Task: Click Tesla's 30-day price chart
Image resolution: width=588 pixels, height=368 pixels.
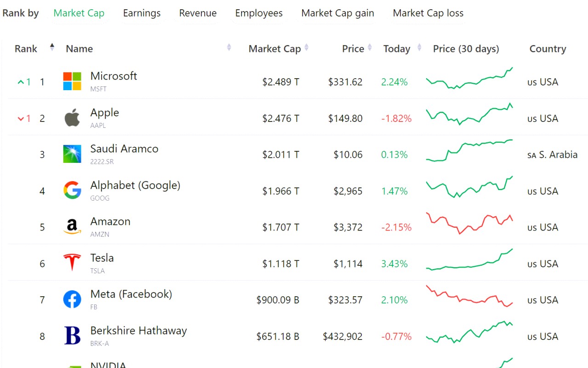Action: pyautogui.click(x=469, y=260)
